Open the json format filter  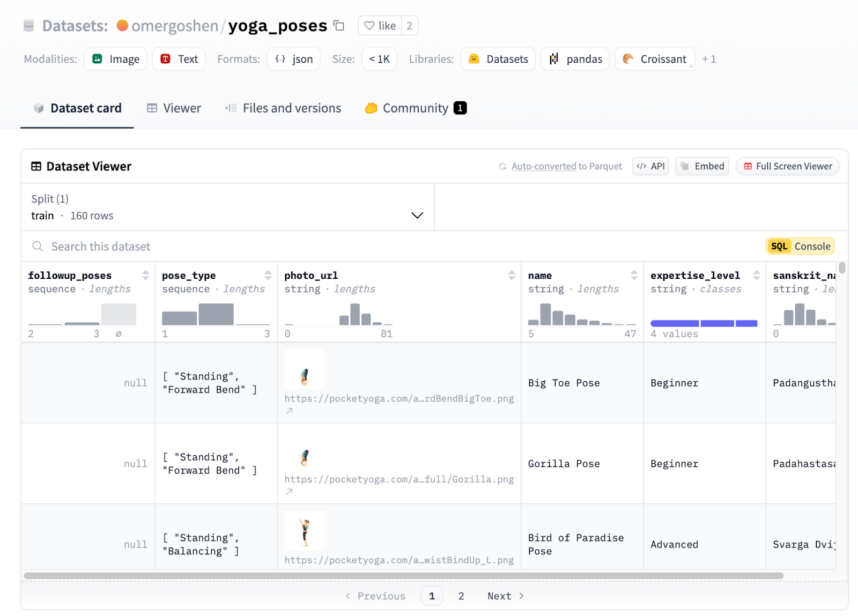[293, 59]
